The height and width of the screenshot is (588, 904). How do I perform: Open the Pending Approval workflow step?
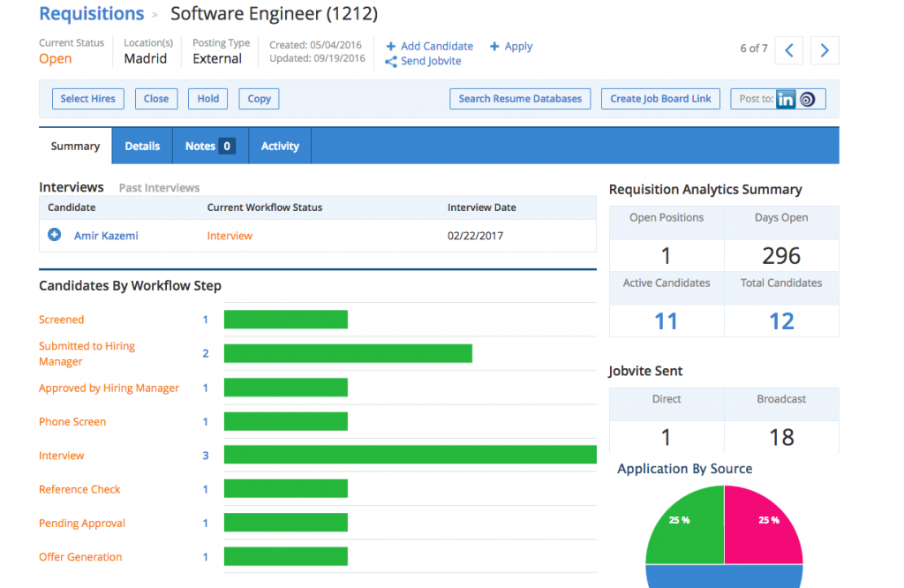pyautogui.click(x=82, y=523)
